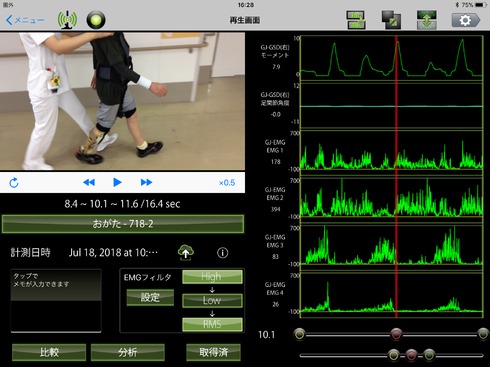This screenshot has height=367, width=490.
Task: Tap the memo input field
Action: click(x=56, y=301)
